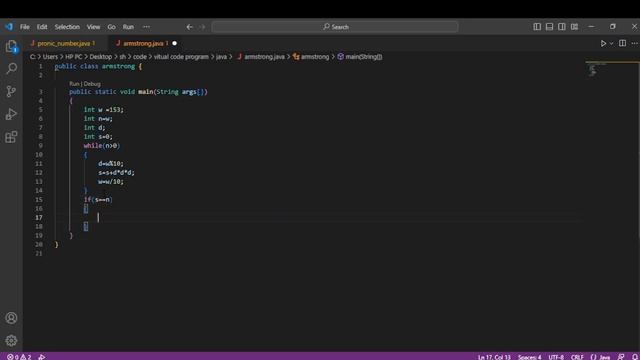640x360 pixels.
Task: Click the feedback icon beside Java status
Action: pyautogui.click(x=621, y=357)
